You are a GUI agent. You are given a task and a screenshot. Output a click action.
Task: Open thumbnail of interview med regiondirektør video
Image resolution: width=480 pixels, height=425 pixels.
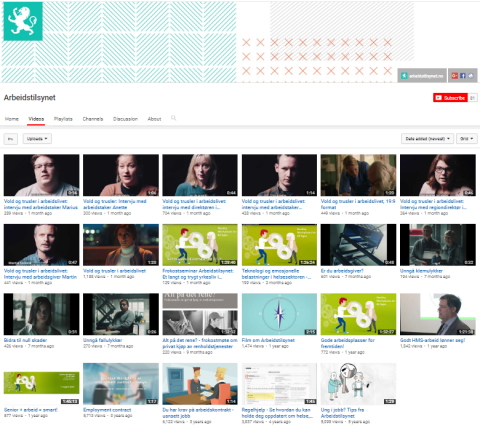438,175
